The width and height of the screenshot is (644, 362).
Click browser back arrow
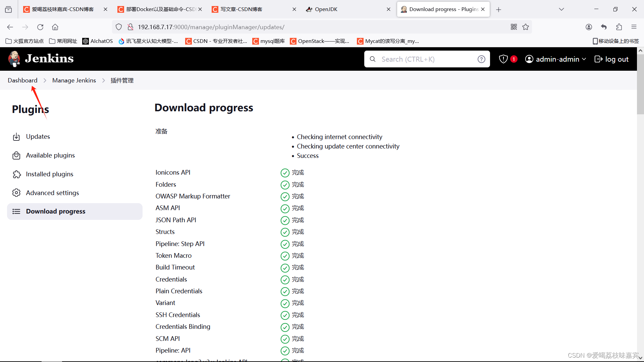10,27
